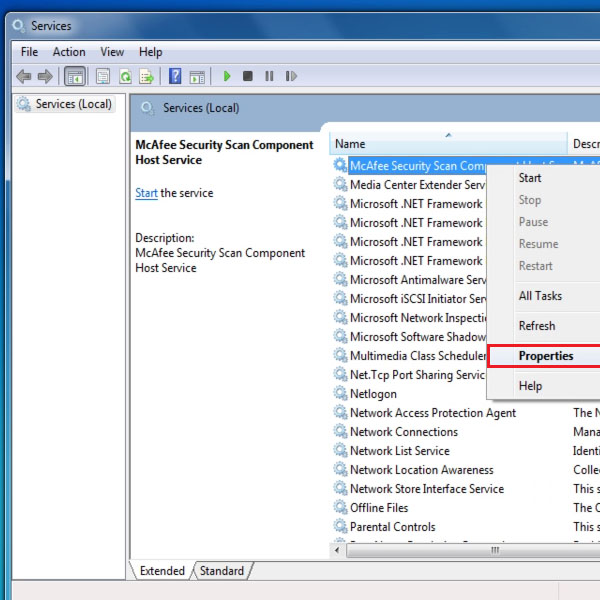Refresh the list using the toolbar icon
The image size is (600, 600).
coord(125,76)
